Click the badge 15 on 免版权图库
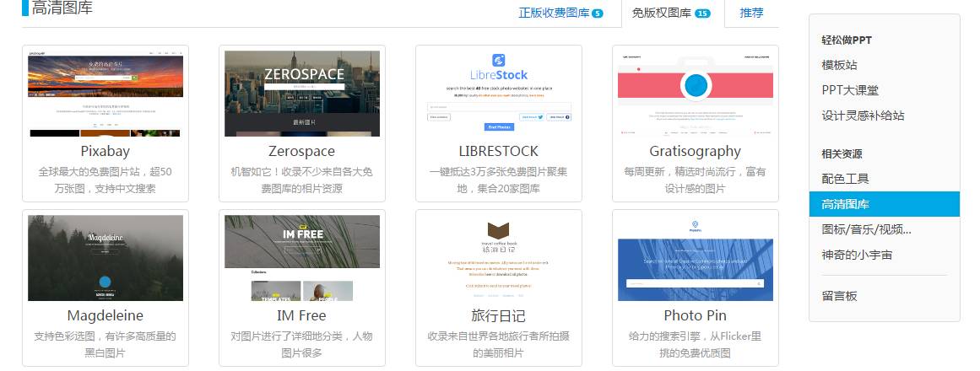Viewport: 980px width, 371px height. pyautogui.click(x=702, y=13)
